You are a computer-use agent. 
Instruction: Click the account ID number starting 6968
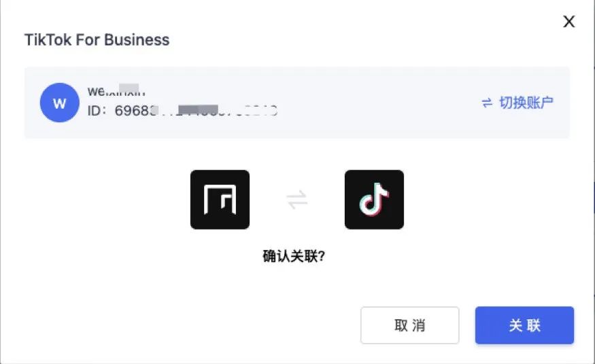click(196, 111)
